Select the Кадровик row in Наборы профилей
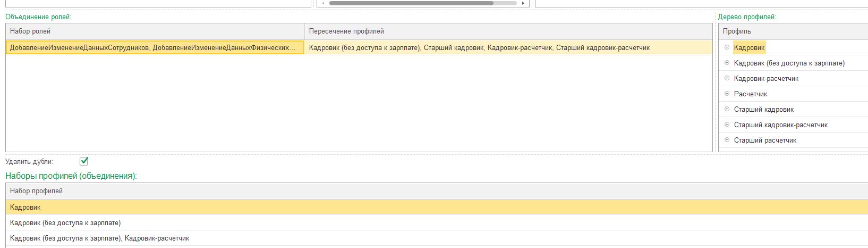Viewport: 868px width, 248px height. [437, 207]
